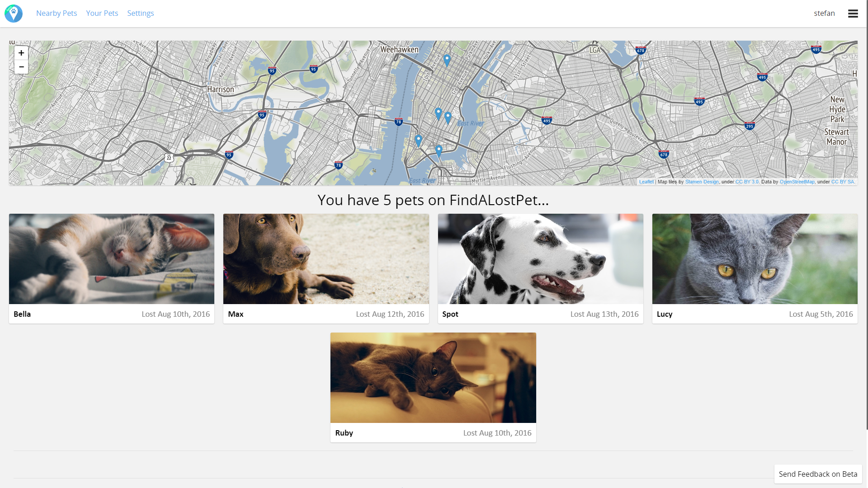
Task: Click the leftmost of the two adjacent map pins
Action: click(438, 113)
